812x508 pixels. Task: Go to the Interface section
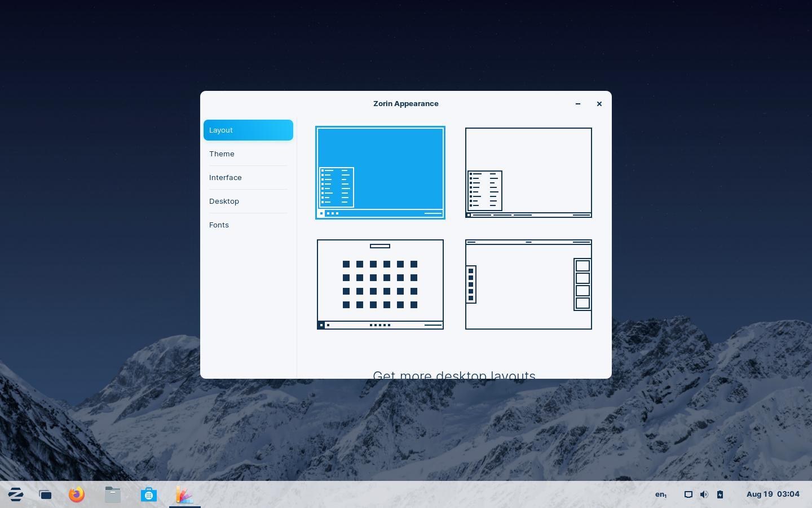click(x=226, y=177)
